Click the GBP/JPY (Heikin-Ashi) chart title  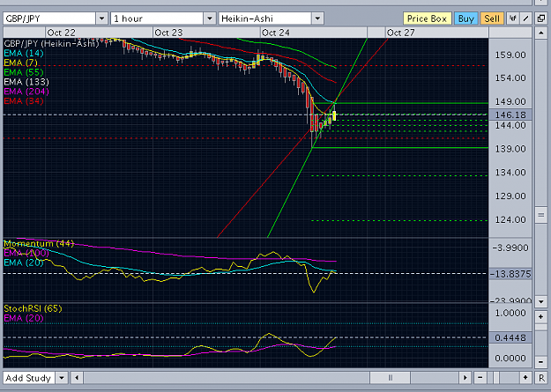coord(52,44)
